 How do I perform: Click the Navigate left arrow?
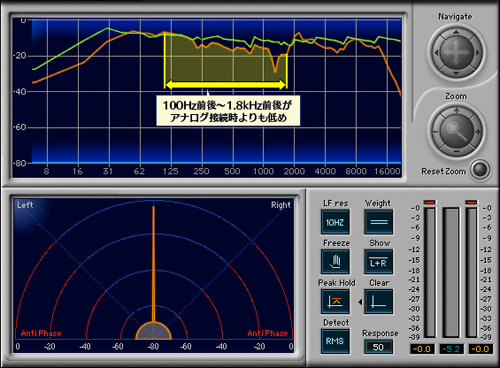pos(436,53)
